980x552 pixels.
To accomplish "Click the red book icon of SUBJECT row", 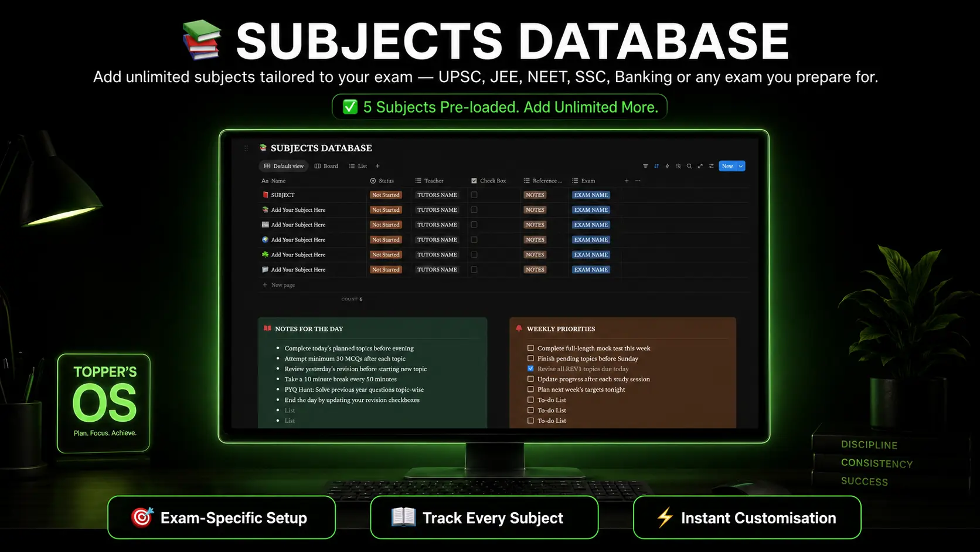I will click(x=265, y=195).
